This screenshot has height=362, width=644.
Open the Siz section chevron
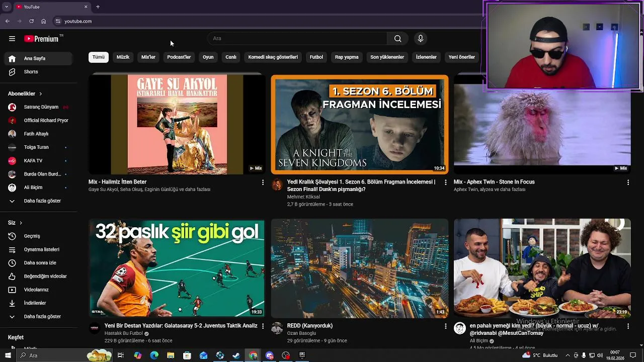21,223
